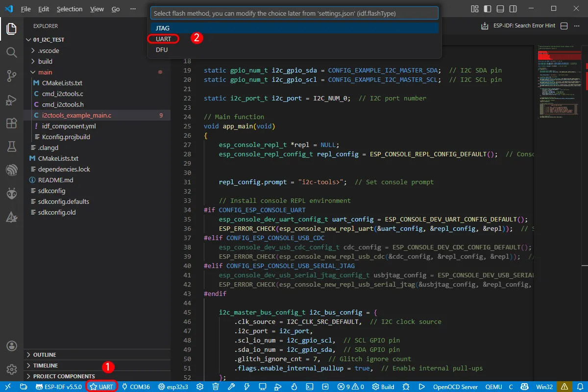
Task: Expand the OUTLINE section
Action: 44,355
